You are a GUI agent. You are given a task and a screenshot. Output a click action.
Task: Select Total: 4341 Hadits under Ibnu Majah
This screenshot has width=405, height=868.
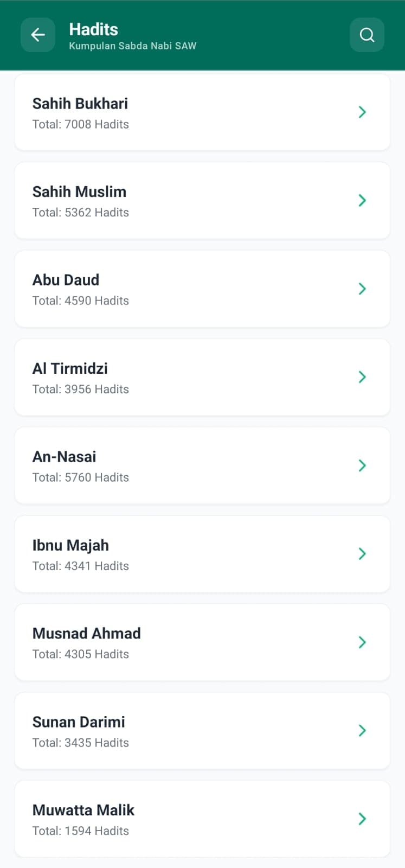pos(81,566)
